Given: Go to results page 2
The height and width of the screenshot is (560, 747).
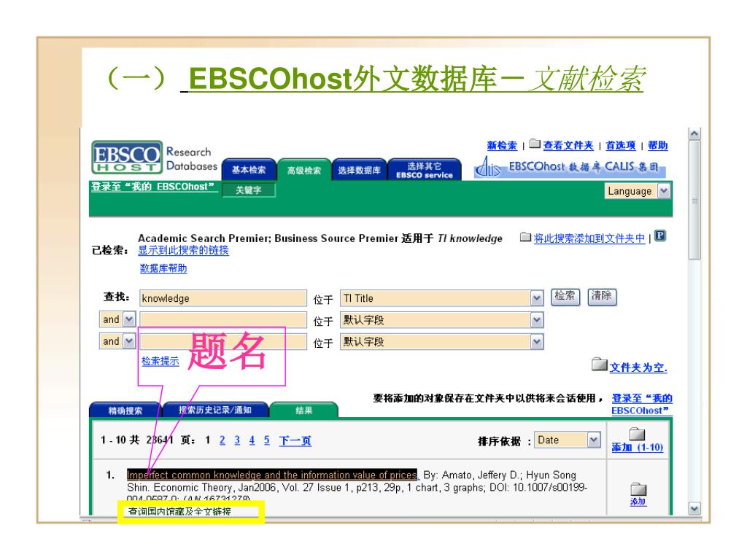Looking at the screenshot, I should pyautogui.click(x=222, y=440).
